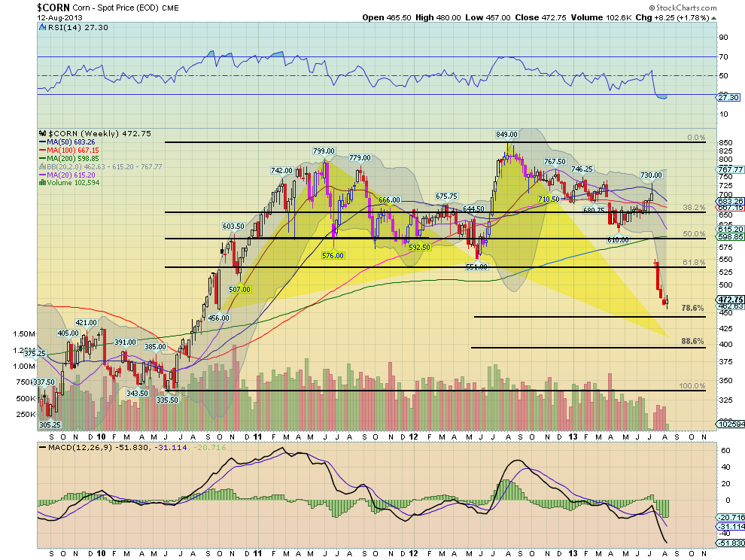Click the 849.00 peak price label
745x560 pixels.
506,135
